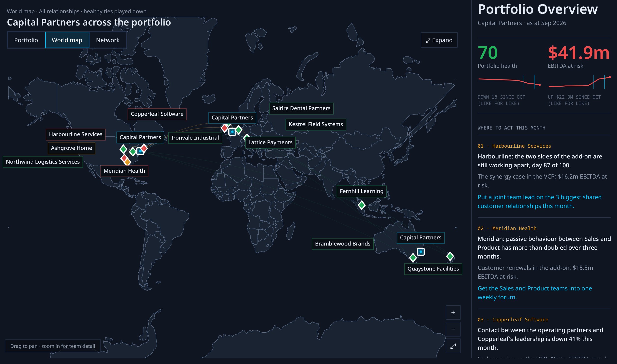Click the fullscreen arrow icon below zoom controls
The height and width of the screenshot is (364, 617).
pos(453,346)
